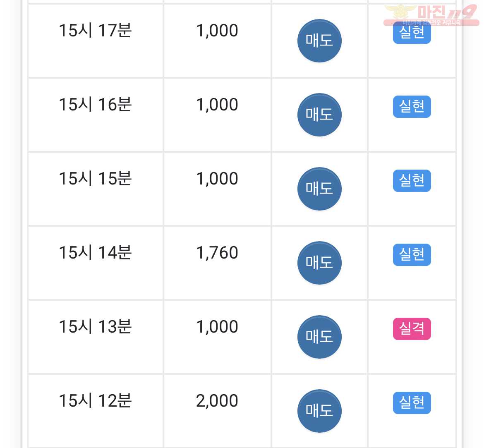The width and height of the screenshot is (484, 448).
Task: Click the 실현 badge in the 15시 17분 row
Action: pos(412,33)
